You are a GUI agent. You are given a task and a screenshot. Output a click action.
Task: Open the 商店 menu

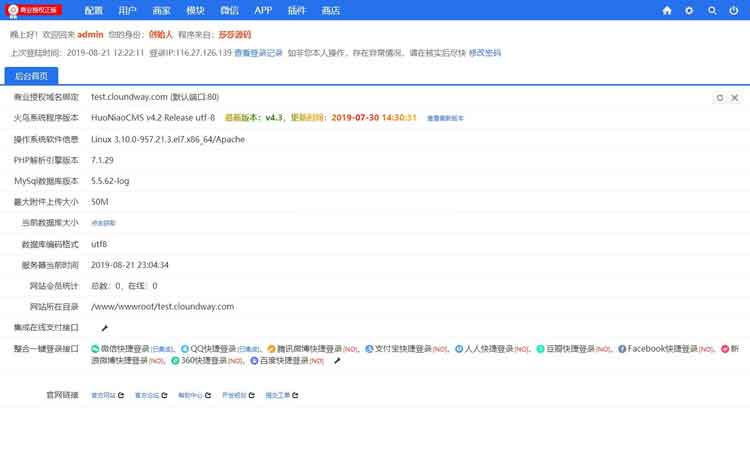(x=330, y=10)
